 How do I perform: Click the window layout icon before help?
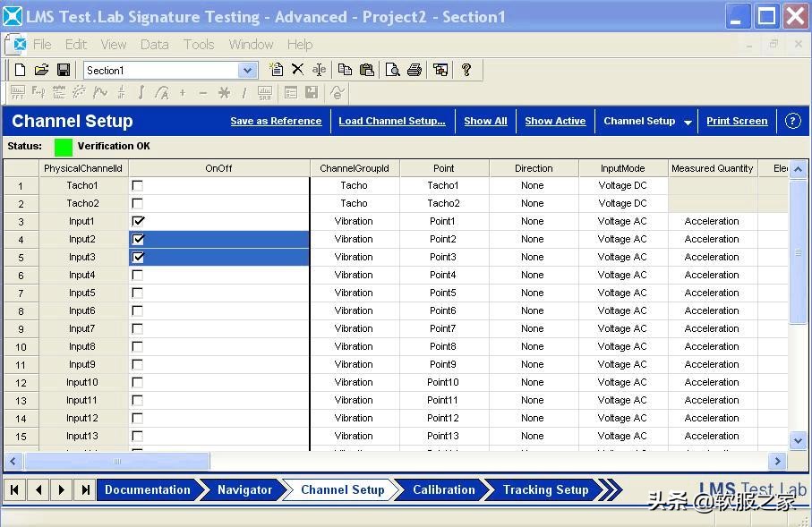[x=440, y=70]
